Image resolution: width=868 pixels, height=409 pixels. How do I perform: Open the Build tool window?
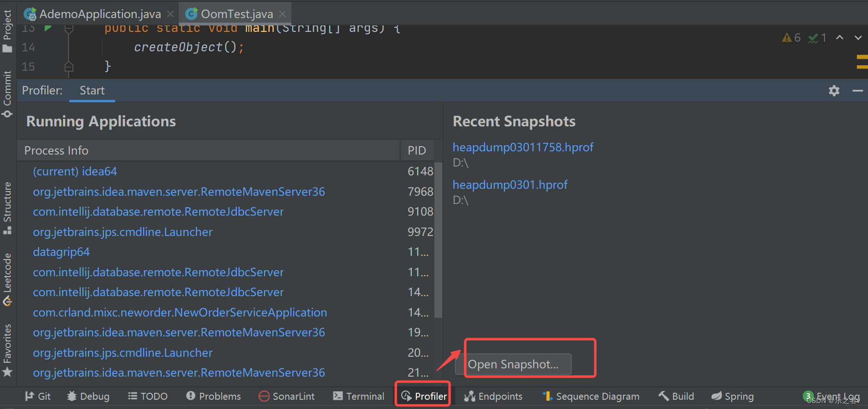click(676, 397)
